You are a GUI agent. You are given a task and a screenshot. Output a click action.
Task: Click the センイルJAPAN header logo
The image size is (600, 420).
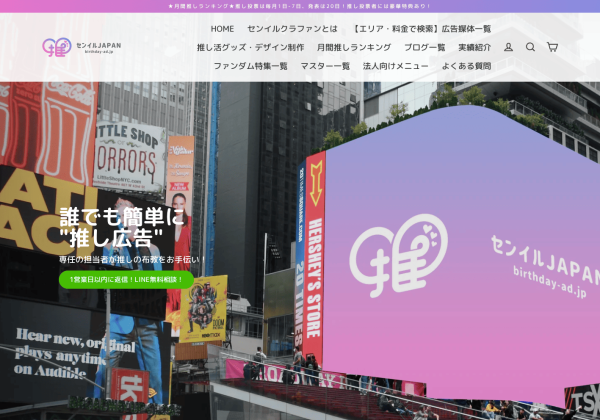point(82,47)
